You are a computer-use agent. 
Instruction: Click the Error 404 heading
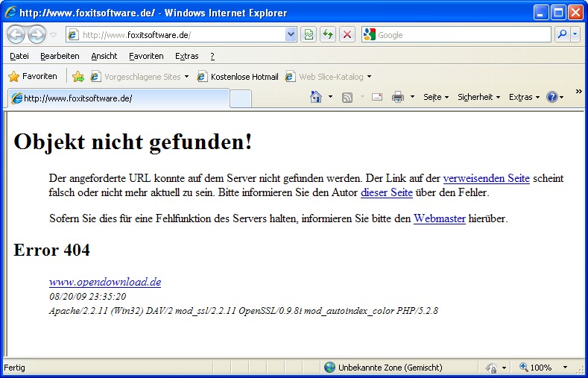click(x=51, y=250)
